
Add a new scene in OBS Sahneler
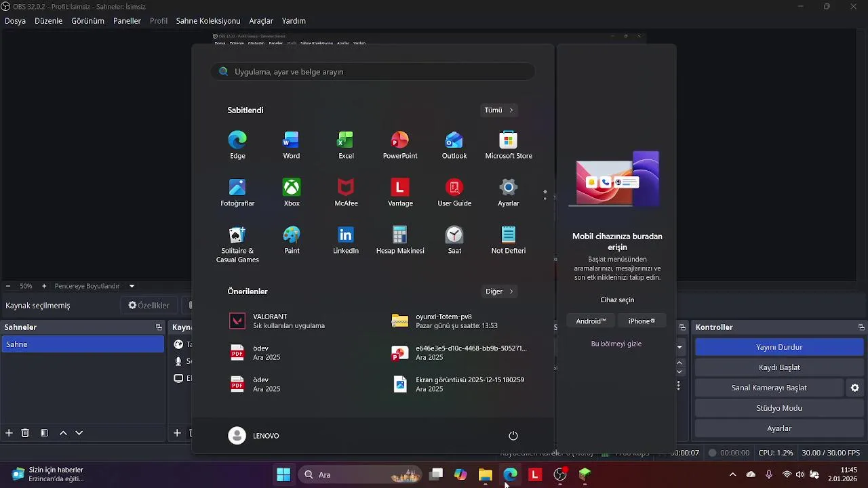pyautogui.click(x=9, y=433)
